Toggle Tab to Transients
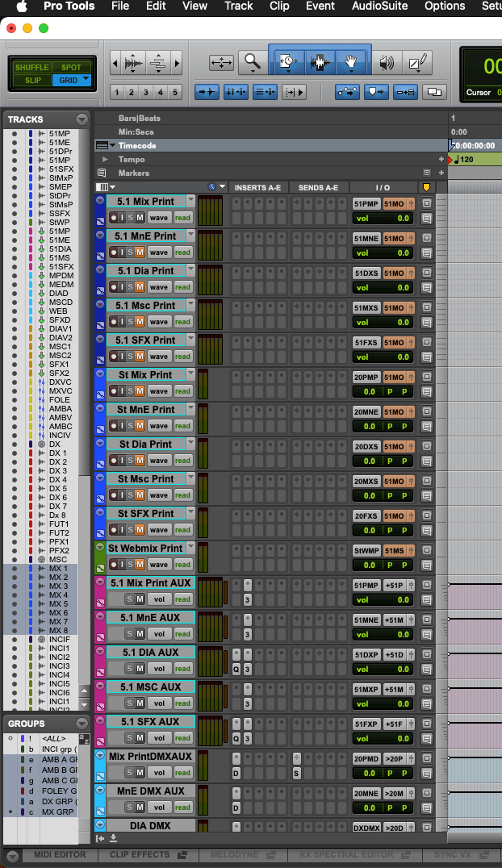Image resolution: width=502 pixels, height=868 pixels. (207, 92)
